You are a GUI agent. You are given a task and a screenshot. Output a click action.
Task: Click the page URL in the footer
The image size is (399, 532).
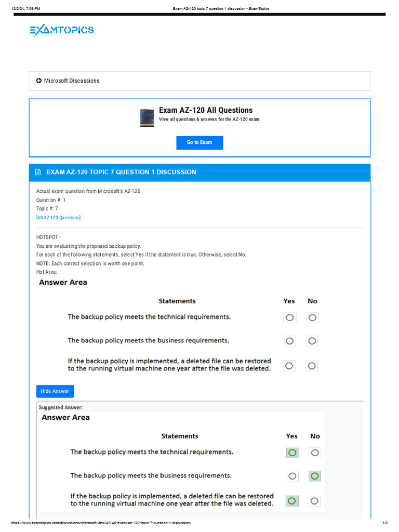101,523
